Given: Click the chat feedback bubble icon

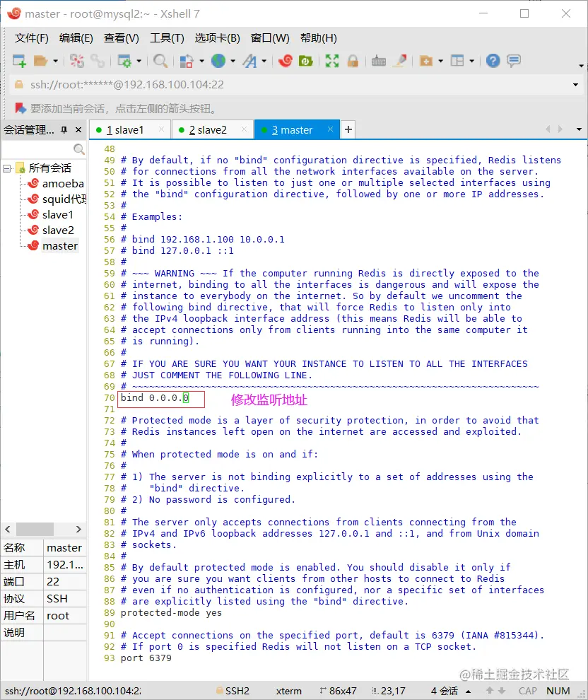Looking at the screenshot, I should (x=514, y=61).
